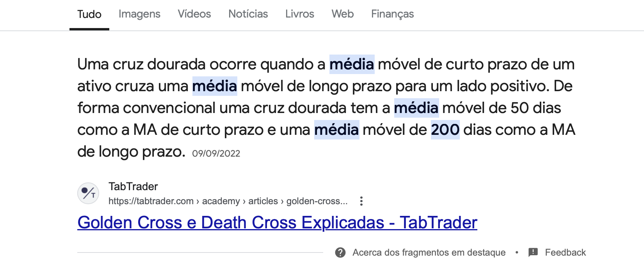This screenshot has height=279, width=644.
Task: Click the featured snippet paragraph text
Action: [326, 108]
